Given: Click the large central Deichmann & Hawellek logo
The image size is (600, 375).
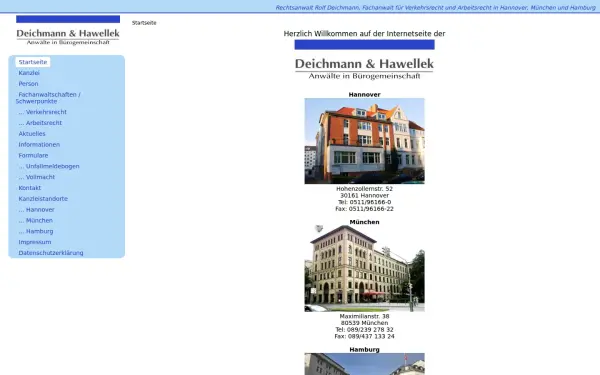Looking at the screenshot, I should (364, 60).
